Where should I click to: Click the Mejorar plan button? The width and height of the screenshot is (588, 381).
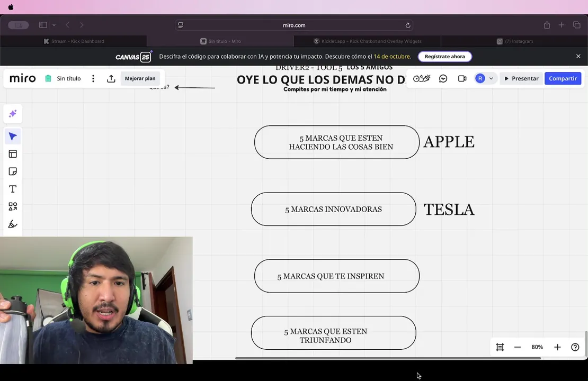(140, 78)
